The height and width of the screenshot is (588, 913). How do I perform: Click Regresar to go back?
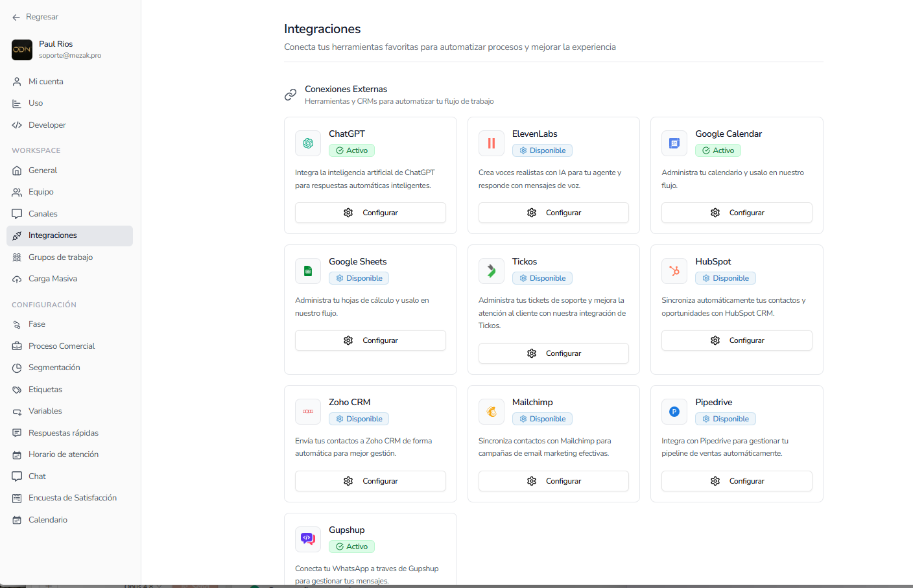click(x=35, y=17)
